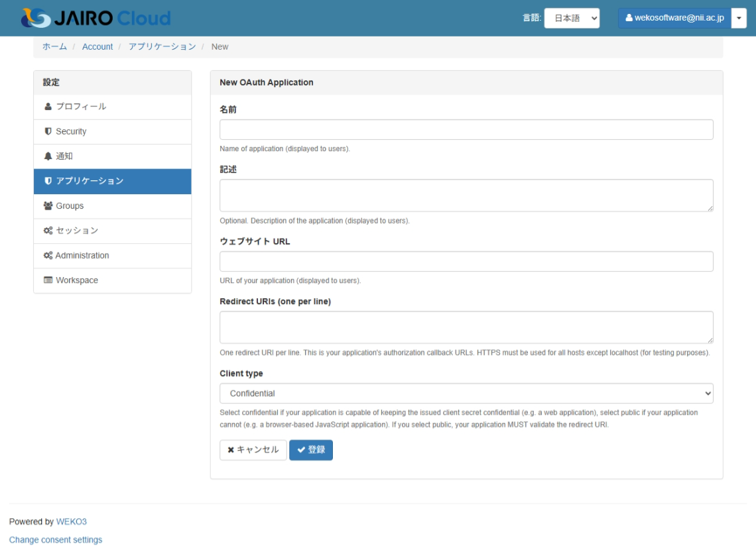
Task: Click the user icon beside プロフィール
Action: coord(48,107)
